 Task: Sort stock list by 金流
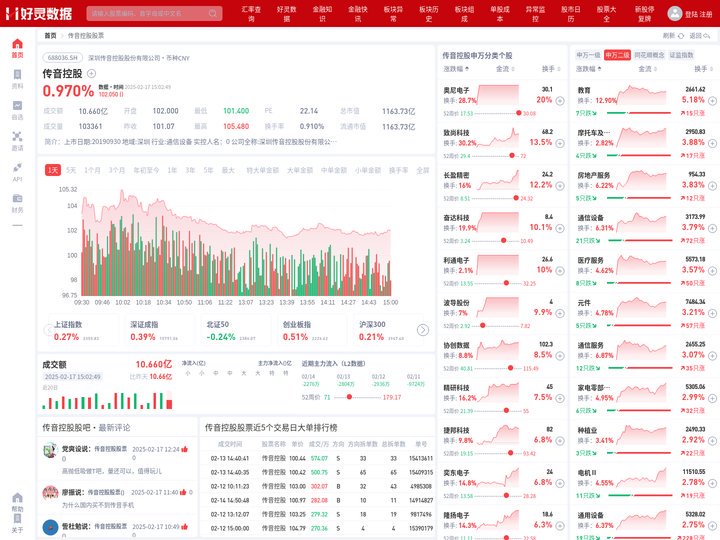click(x=505, y=69)
